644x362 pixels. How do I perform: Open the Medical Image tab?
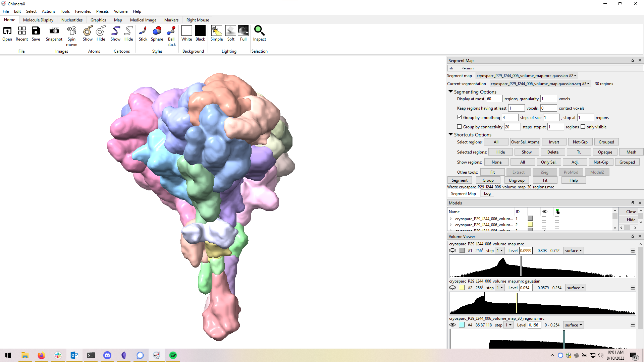pos(143,20)
